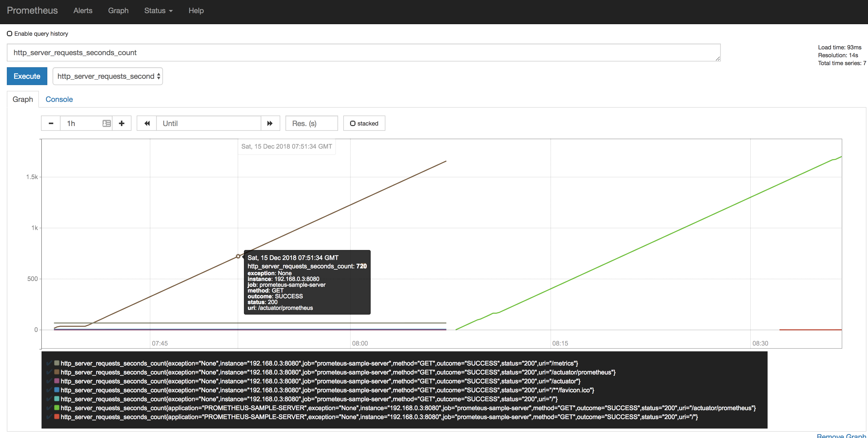Click the green swatch in legend
This screenshot has width=868, height=438.
pyautogui.click(x=57, y=408)
